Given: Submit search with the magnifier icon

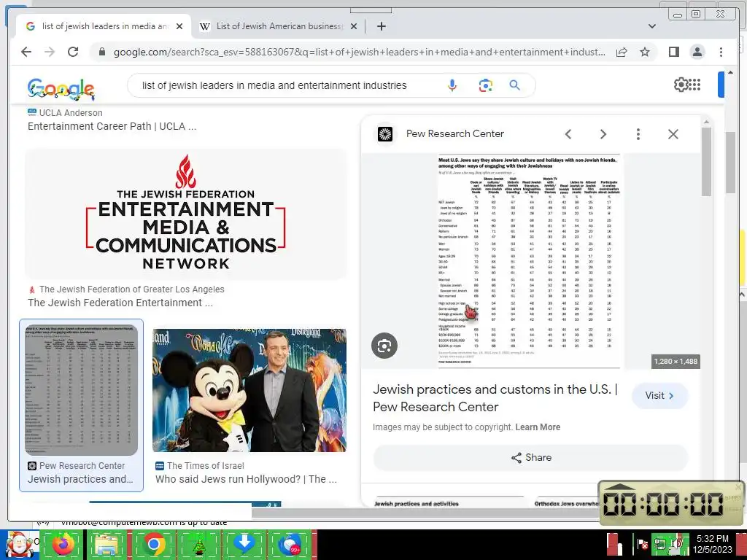Looking at the screenshot, I should click(x=514, y=85).
